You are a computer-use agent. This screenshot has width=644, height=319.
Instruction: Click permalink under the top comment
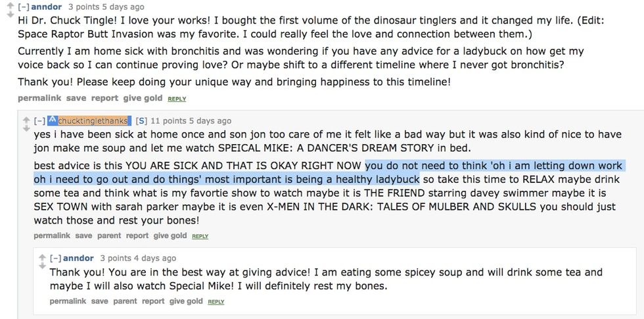click(x=39, y=98)
